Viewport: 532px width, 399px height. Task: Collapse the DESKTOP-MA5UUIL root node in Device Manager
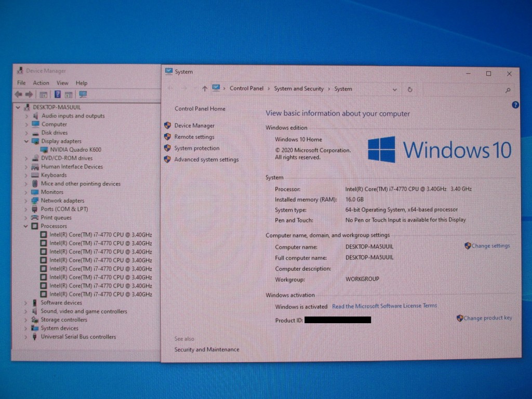pyautogui.click(x=18, y=107)
